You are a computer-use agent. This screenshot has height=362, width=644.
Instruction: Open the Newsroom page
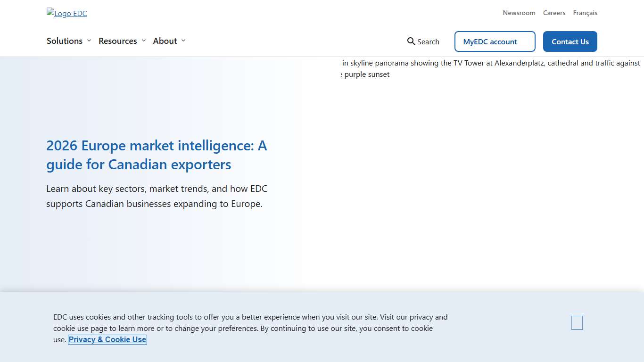519,13
